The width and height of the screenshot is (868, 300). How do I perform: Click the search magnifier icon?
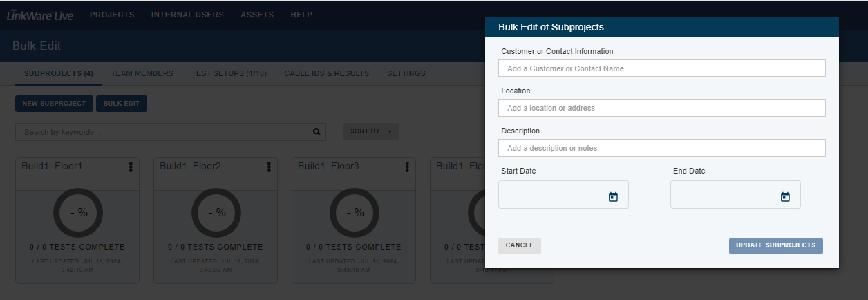(317, 131)
